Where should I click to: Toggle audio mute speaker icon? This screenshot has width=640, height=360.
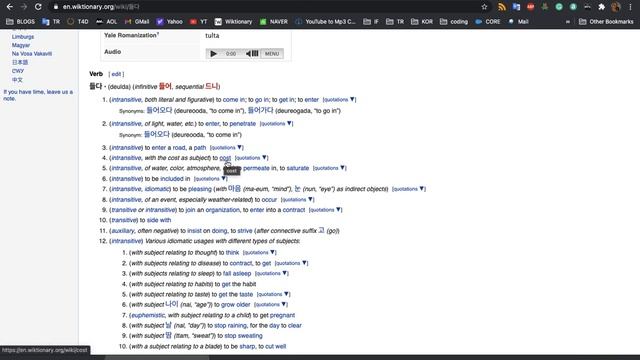pyautogui.click(x=252, y=53)
